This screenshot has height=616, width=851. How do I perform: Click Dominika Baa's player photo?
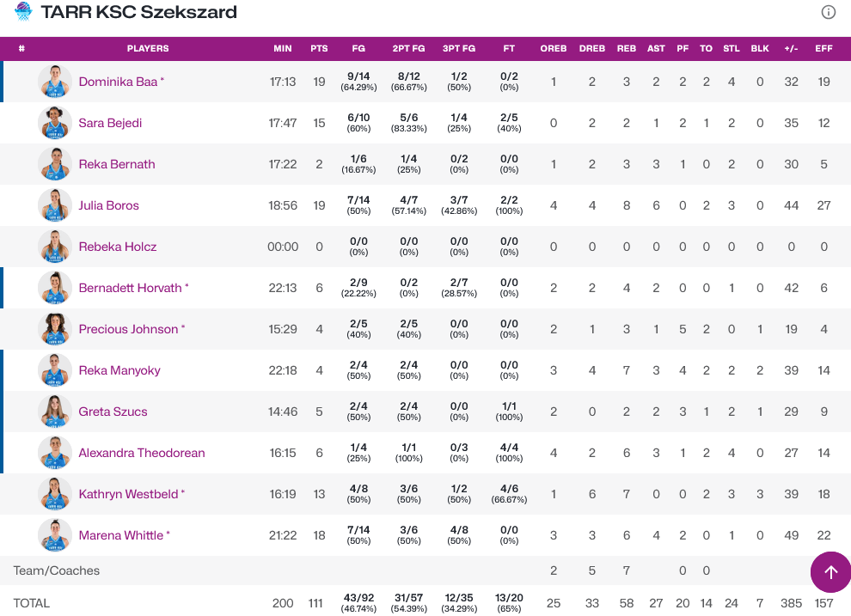tap(55, 82)
